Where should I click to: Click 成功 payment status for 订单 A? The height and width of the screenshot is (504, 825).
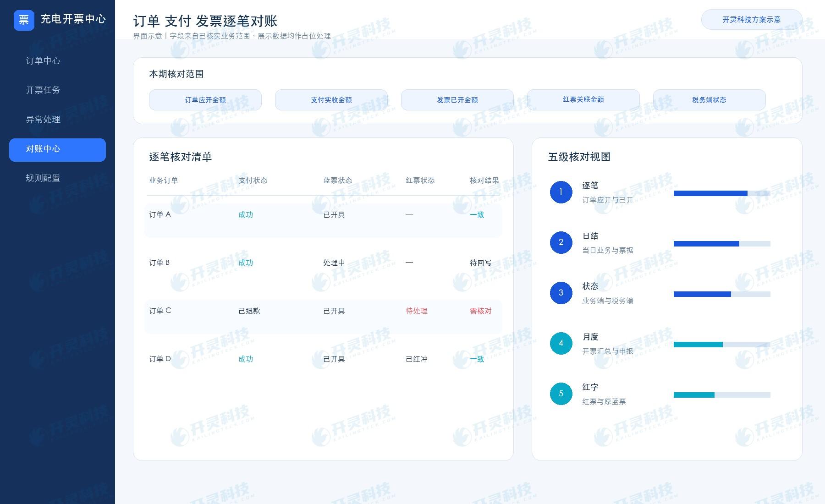(x=246, y=215)
